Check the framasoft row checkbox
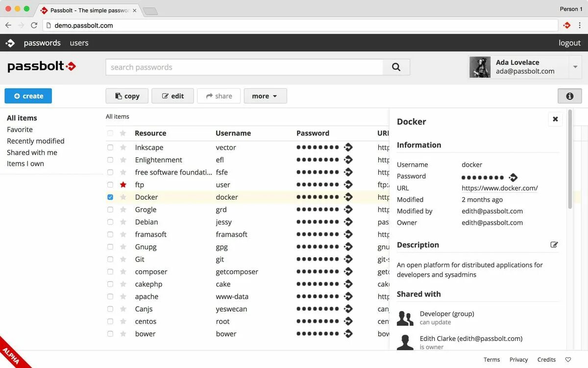588x368 pixels. click(x=110, y=235)
